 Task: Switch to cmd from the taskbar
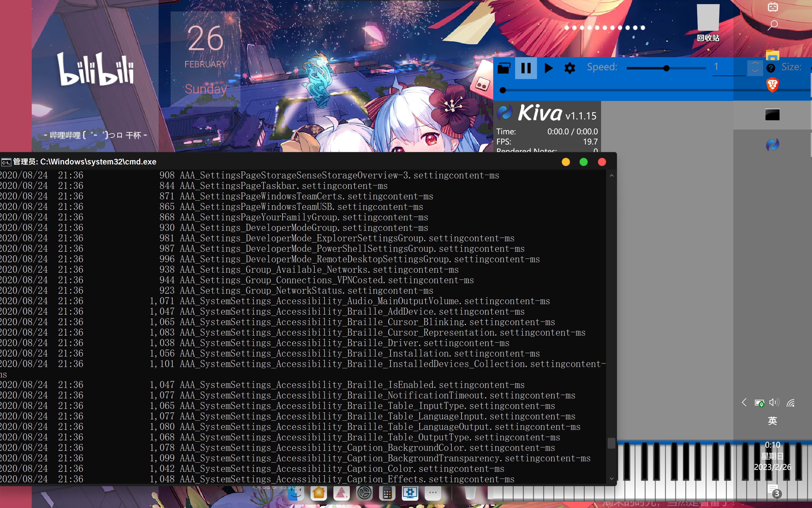[x=772, y=115]
